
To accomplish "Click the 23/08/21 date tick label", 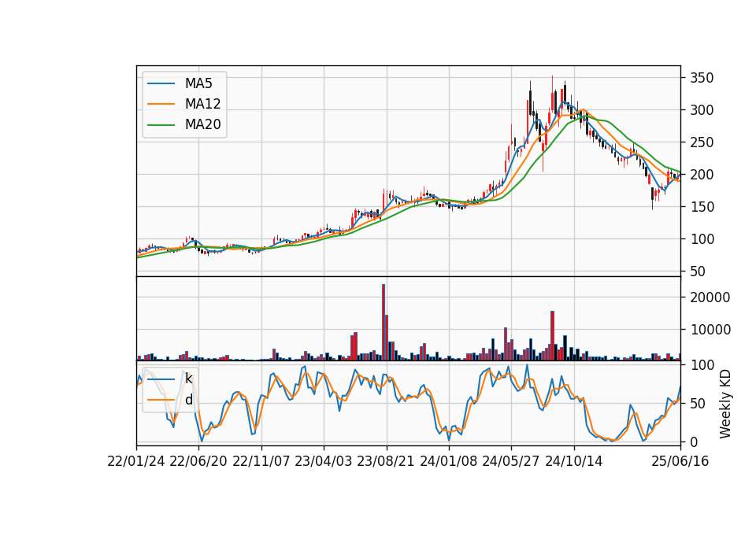I will [x=386, y=461].
